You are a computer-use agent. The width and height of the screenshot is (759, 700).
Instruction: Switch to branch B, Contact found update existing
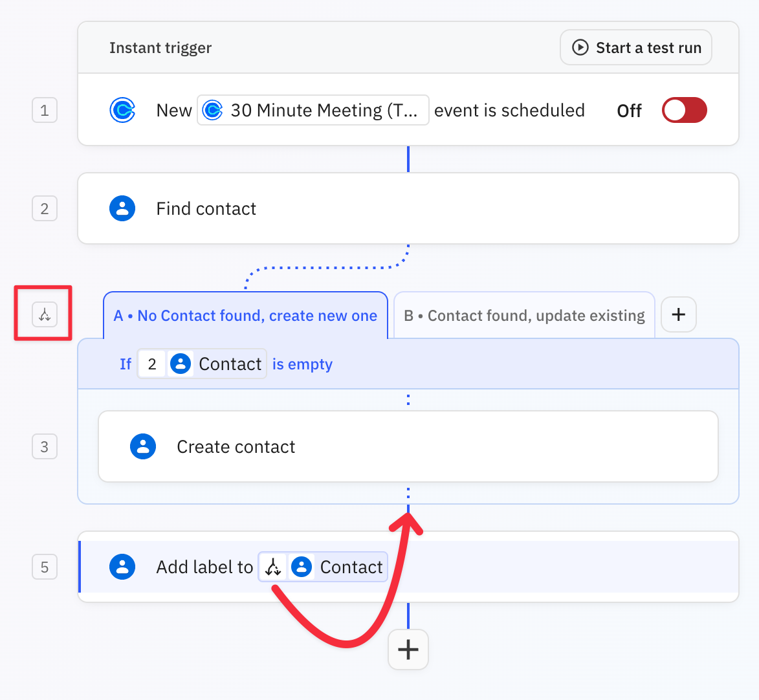(524, 315)
